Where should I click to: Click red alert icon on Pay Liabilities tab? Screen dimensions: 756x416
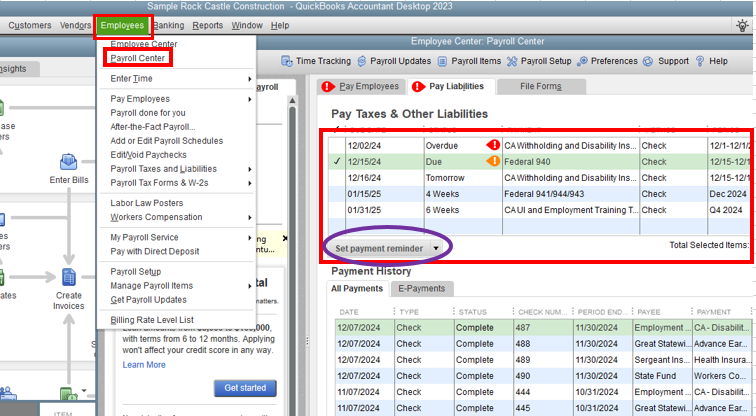(x=418, y=86)
